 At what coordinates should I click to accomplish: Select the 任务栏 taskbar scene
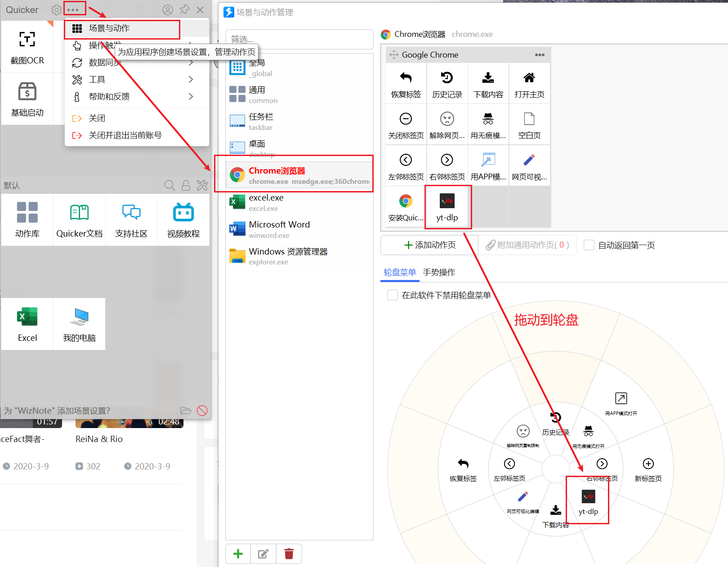tap(299, 121)
